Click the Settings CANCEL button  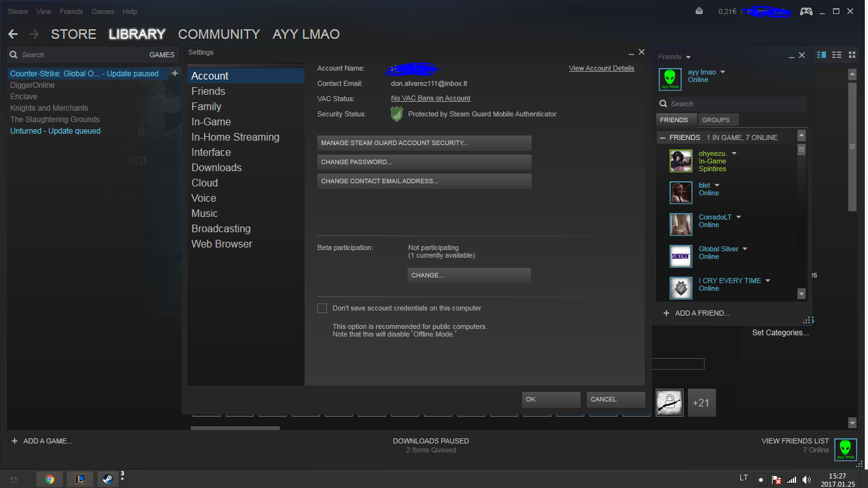tap(616, 400)
